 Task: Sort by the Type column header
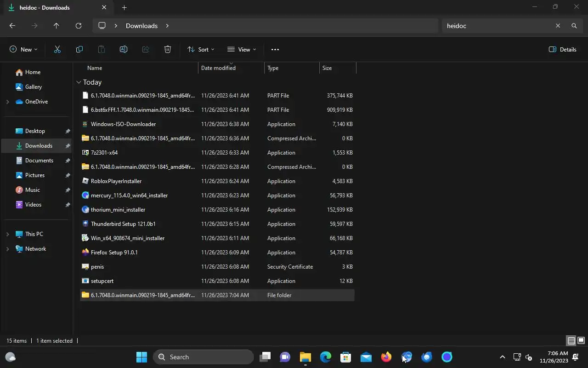(292, 68)
